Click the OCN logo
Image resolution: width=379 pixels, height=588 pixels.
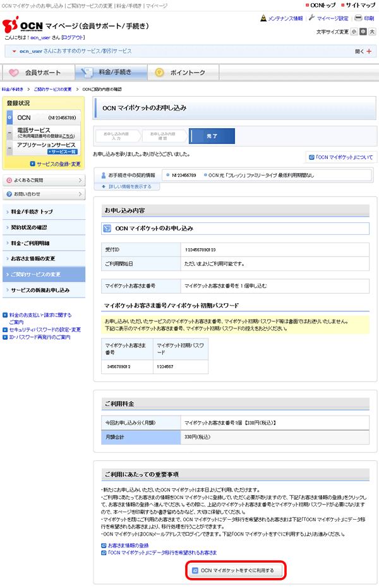pos(23,25)
